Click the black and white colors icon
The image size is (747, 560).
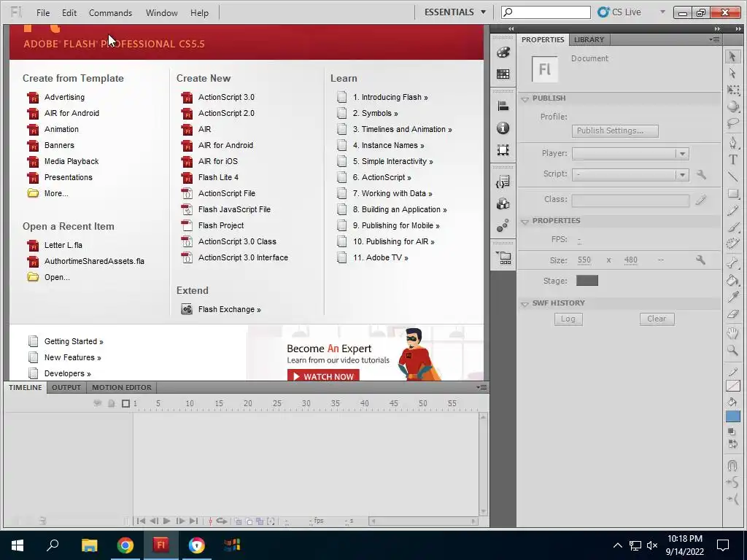732,432
